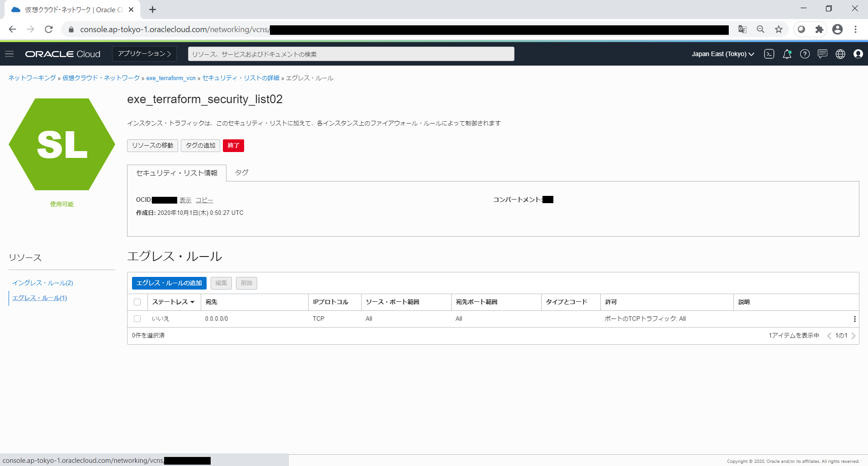Open the Oracle Cloud hamburger navigation menu
The height and width of the screenshot is (466, 868).
click(x=9, y=54)
